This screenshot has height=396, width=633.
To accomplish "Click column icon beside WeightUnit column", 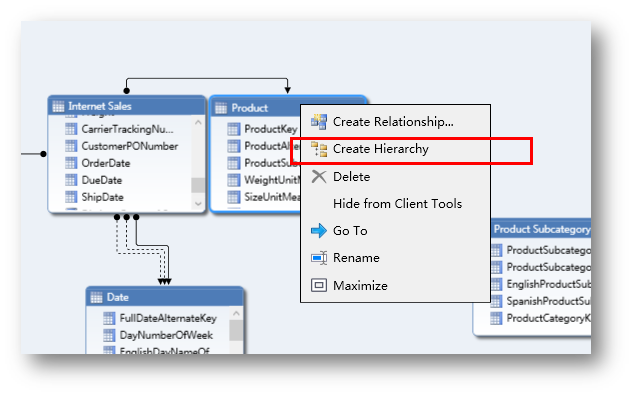I will 234,180.
